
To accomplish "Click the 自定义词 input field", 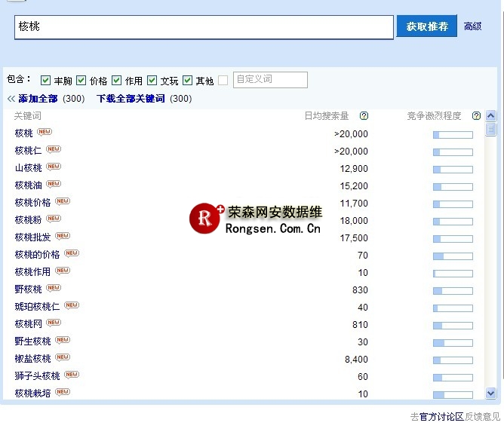I will click(x=270, y=80).
